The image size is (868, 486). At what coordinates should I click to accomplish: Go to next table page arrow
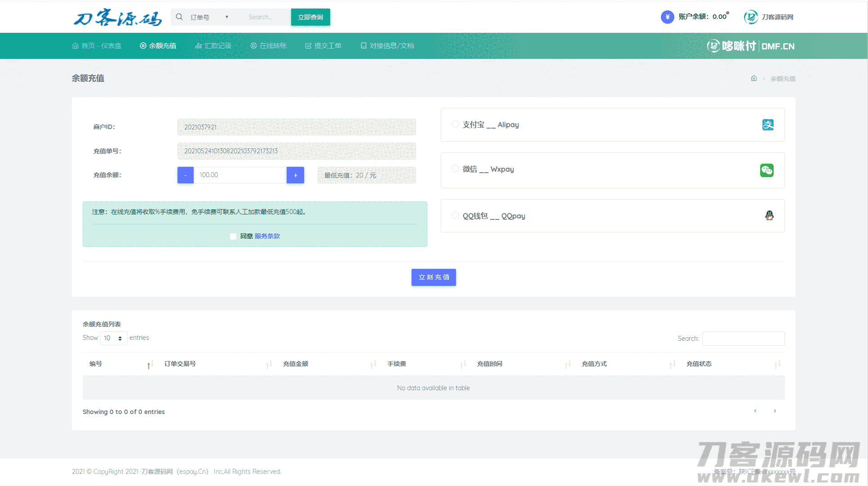tap(775, 411)
